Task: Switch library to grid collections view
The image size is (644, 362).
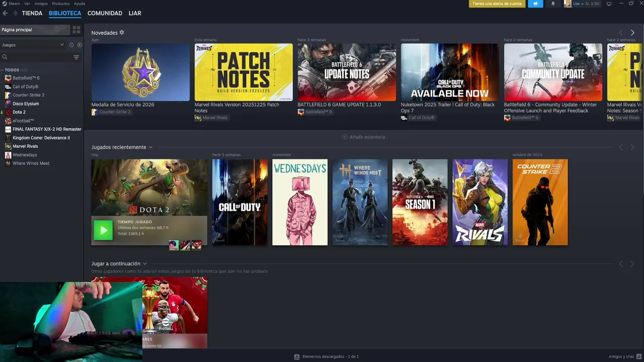Action: click(x=76, y=30)
